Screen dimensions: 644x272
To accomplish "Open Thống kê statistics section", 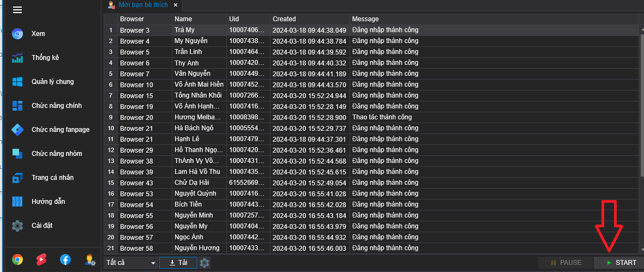I will [45, 58].
